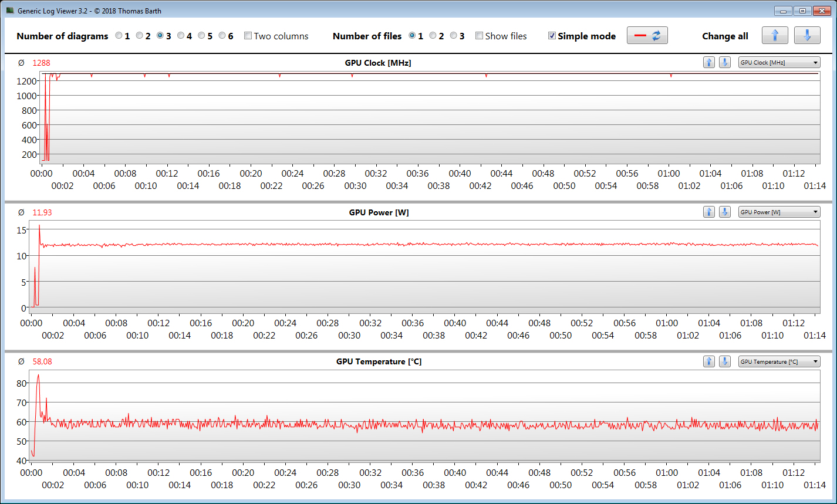Click the Number of diagrams label

click(62, 36)
